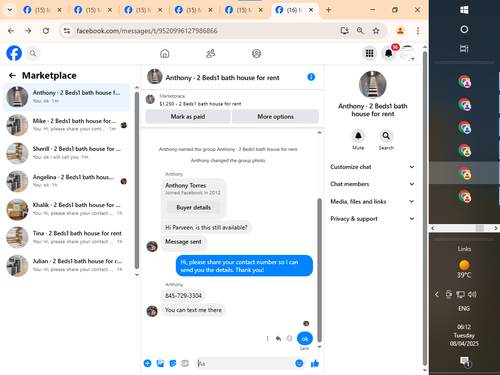The image size is (500, 375).
Task: Click the 39°C weather widget
Action: pyautogui.click(x=464, y=269)
